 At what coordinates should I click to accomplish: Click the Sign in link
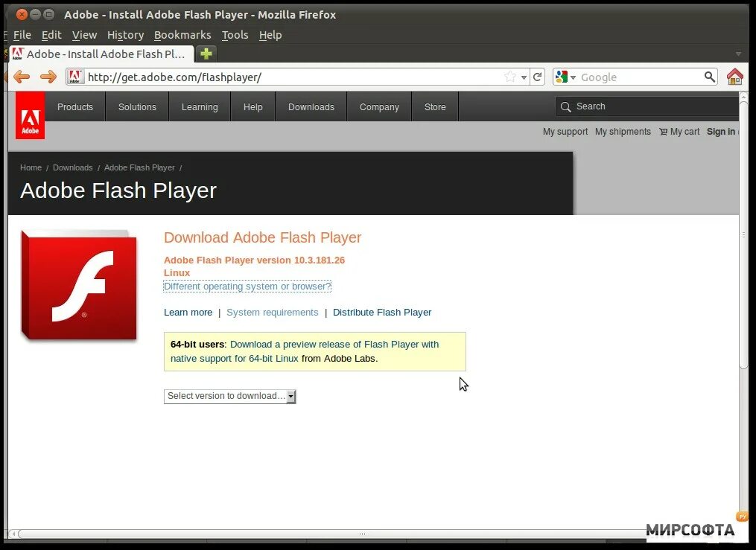(721, 132)
